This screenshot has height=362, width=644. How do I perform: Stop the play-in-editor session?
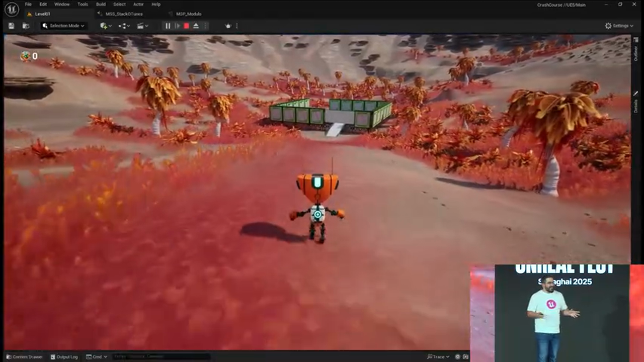point(186,26)
